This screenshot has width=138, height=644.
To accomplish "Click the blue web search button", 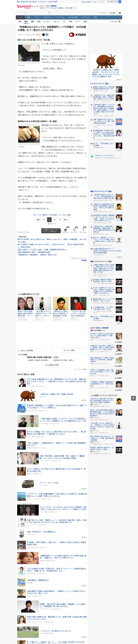I will pyautogui.click(x=120, y=2).
